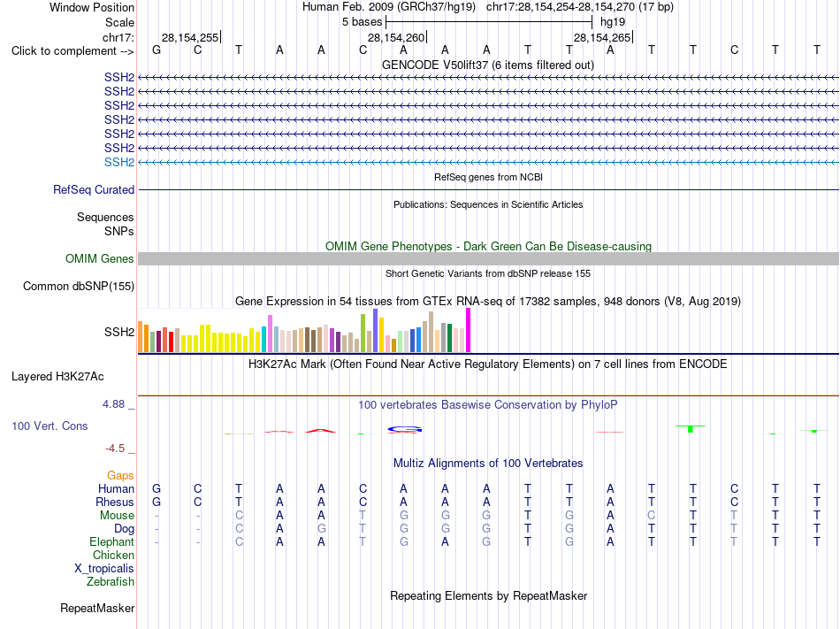Click the Mouse species label in Multiz
Image resolution: width=840 pixels, height=629 pixels.
pyautogui.click(x=117, y=516)
